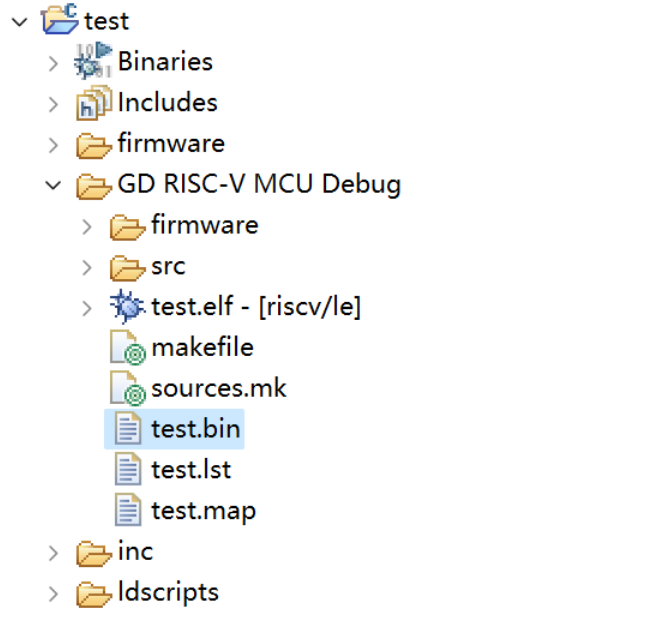Image resolution: width=657 pixels, height=618 pixels.
Task: Click the test.elf binary icon
Action: pos(128,307)
